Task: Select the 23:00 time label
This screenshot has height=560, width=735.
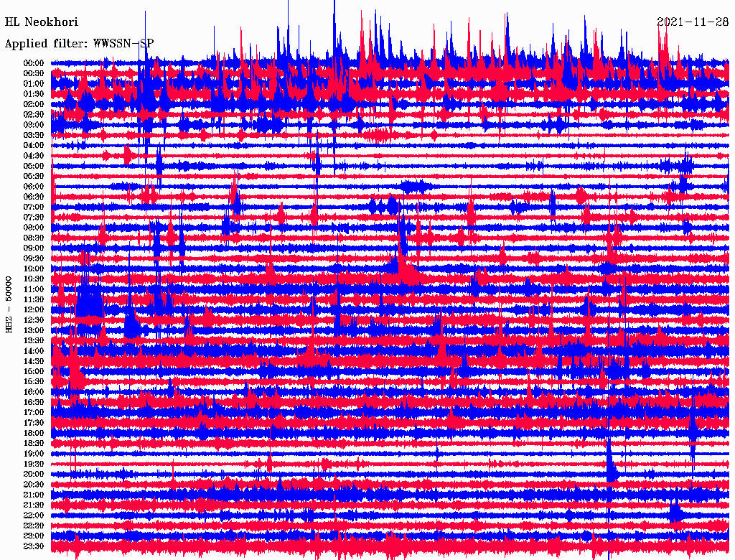Action: tap(34, 536)
